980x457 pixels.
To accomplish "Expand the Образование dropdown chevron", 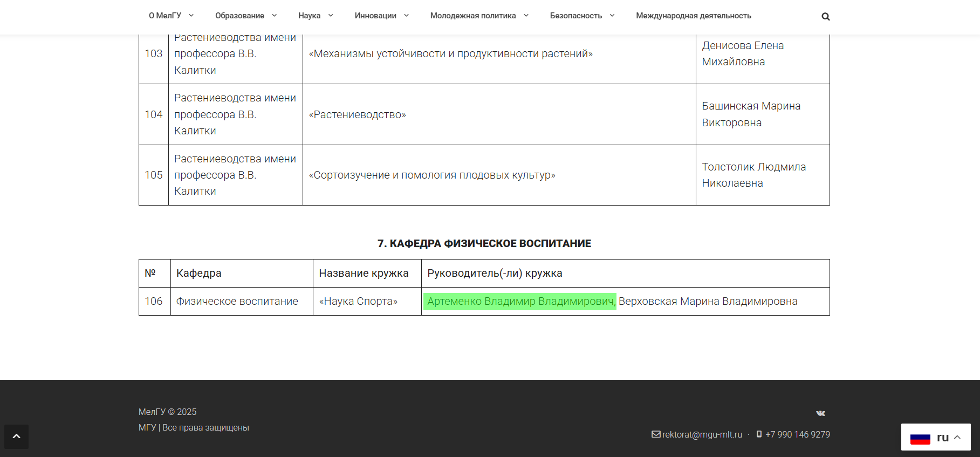I will pos(274,16).
